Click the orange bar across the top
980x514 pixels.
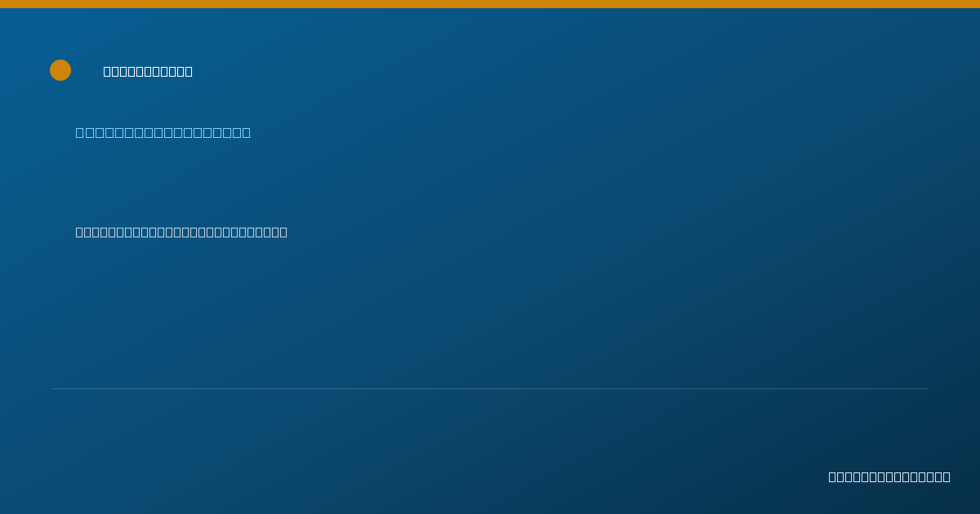(490, 4)
